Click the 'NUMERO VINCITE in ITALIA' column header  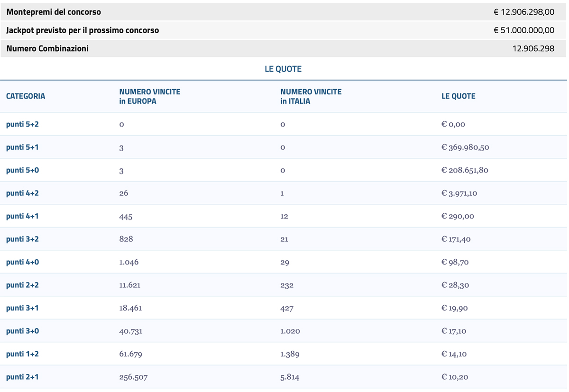(311, 96)
